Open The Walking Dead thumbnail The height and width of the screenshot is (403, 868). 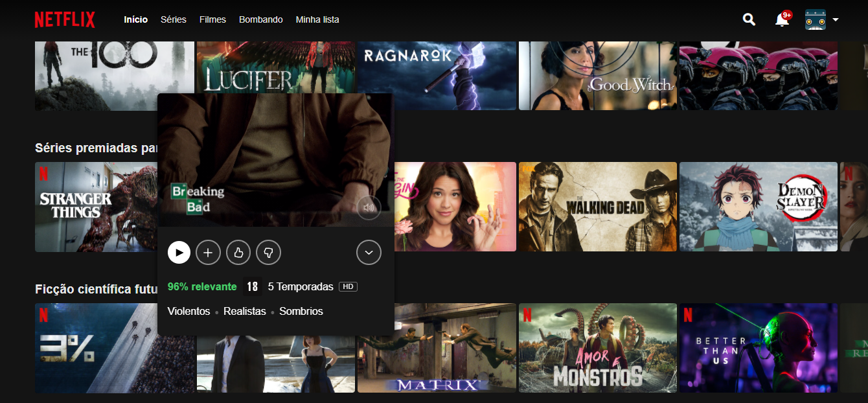click(598, 207)
